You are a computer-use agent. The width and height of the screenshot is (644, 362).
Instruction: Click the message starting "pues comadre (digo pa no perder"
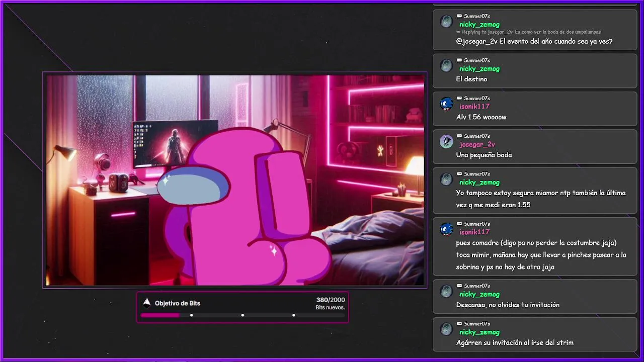(x=541, y=255)
